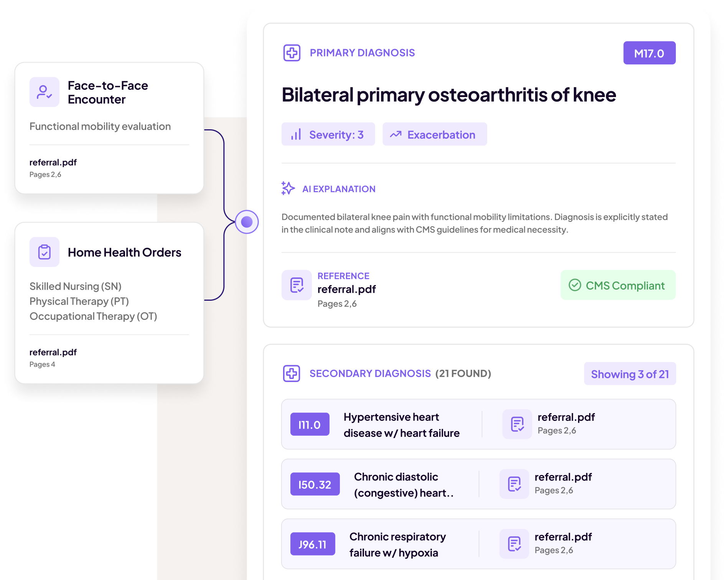
Task: Click document icon in J96.11 row
Action: (514, 544)
